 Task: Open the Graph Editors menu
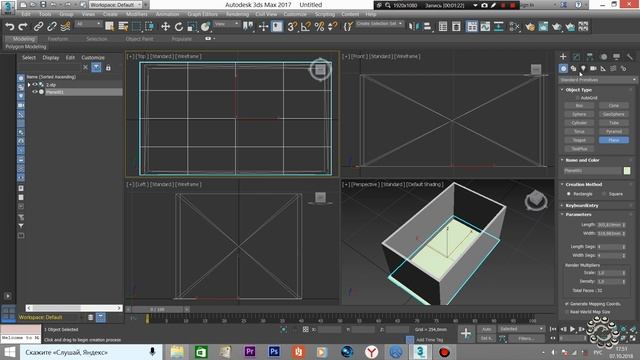pyautogui.click(x=202, y=14)
